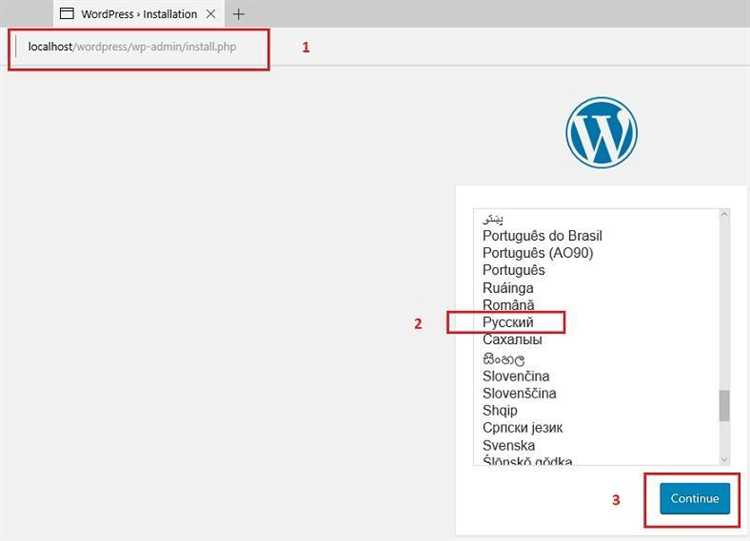Choose plain Português language option

point(513,270)
